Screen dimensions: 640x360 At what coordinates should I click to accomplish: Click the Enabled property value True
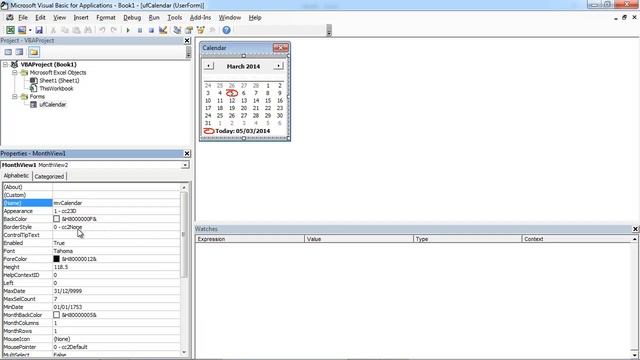[116, 243]
